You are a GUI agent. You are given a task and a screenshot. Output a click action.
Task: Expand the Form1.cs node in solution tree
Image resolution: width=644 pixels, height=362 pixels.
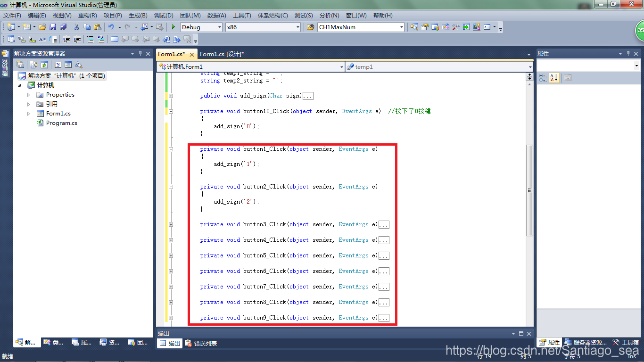click(x=29, y=114)
